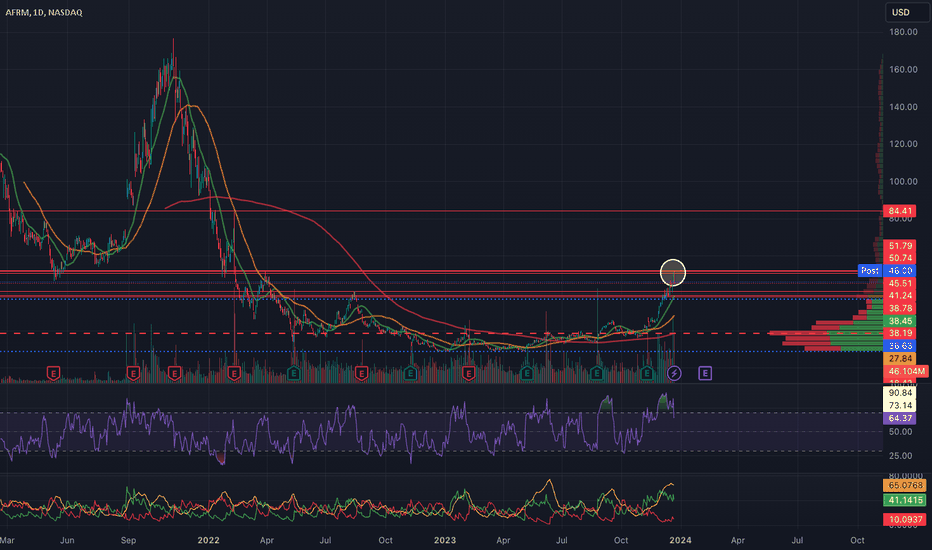Click the 180.00 label on price axis
This screenshot has width=932, height=550.
point(903,32)
